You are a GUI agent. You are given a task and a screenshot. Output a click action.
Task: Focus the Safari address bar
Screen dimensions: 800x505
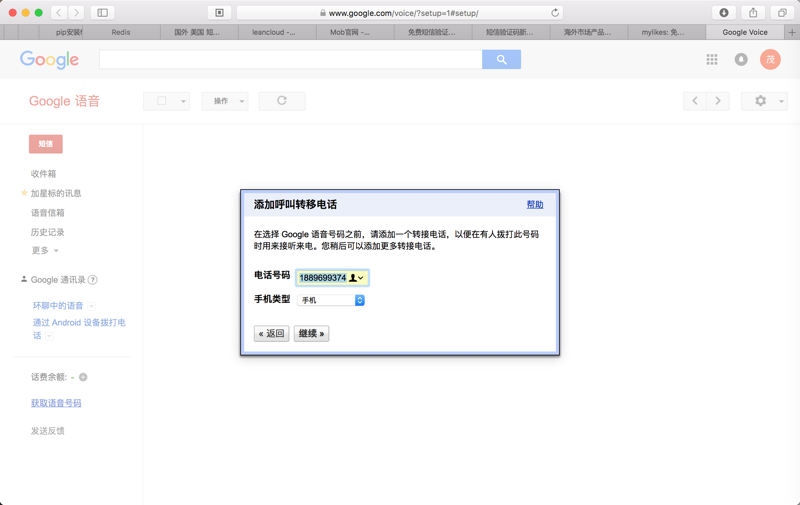pyautogui.click(x=399, y=13)
